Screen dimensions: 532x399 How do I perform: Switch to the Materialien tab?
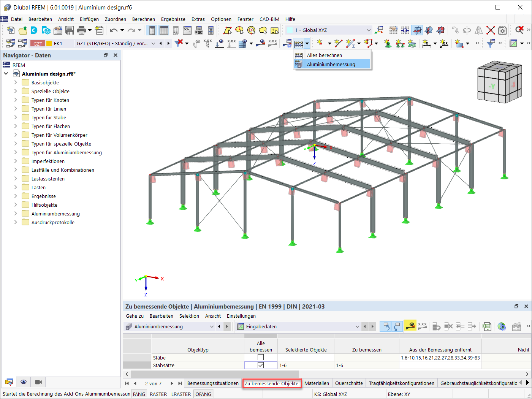[317, 383]
